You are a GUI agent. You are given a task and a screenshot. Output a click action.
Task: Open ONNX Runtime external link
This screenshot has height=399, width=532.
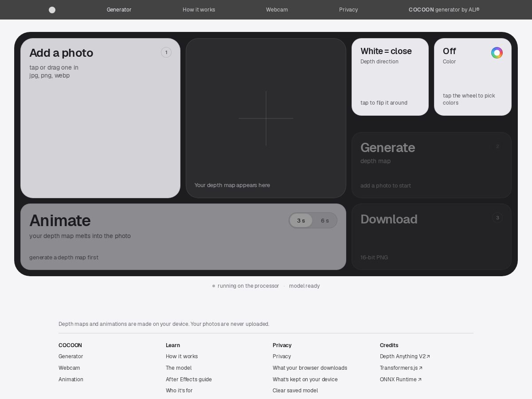coord(401,379)
